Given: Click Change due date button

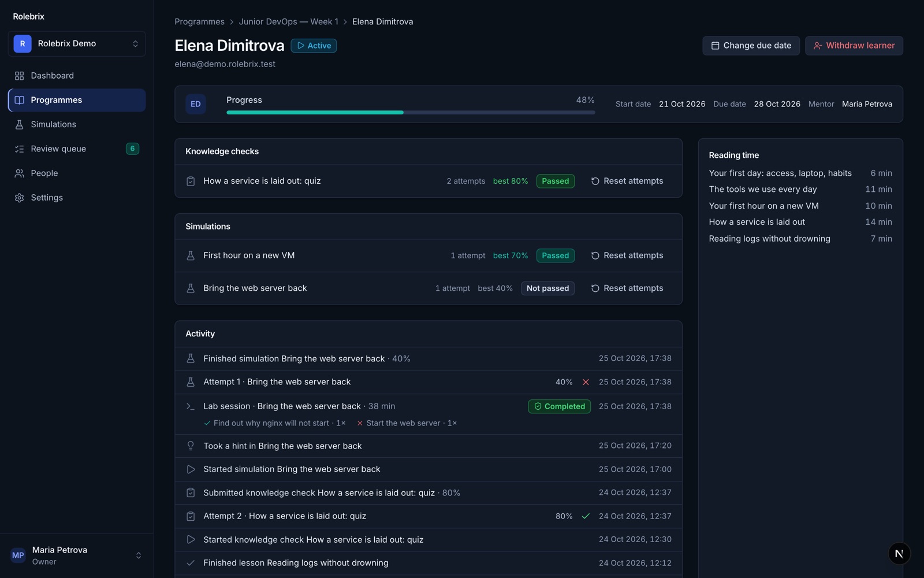Looking at the screenshot, I should pyautogui.click(x=751, y=46).
